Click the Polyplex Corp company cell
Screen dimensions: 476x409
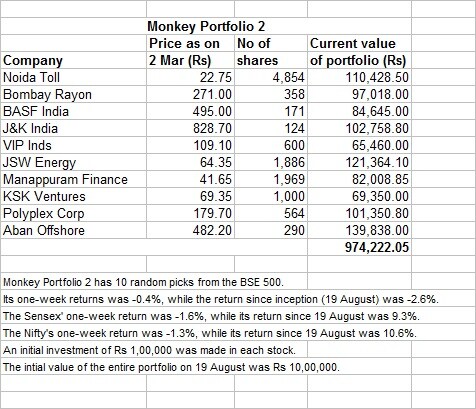(x=74, y=213)
